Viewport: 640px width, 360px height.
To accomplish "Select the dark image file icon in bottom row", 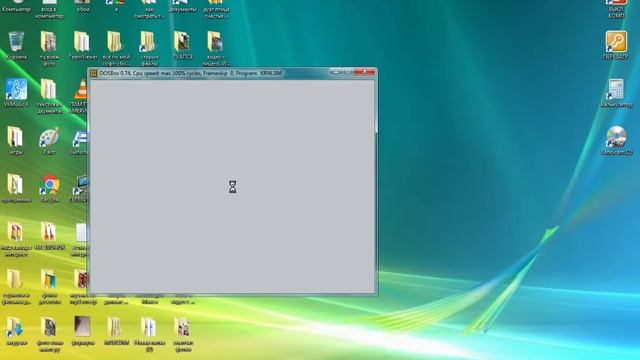I will 82,327.
